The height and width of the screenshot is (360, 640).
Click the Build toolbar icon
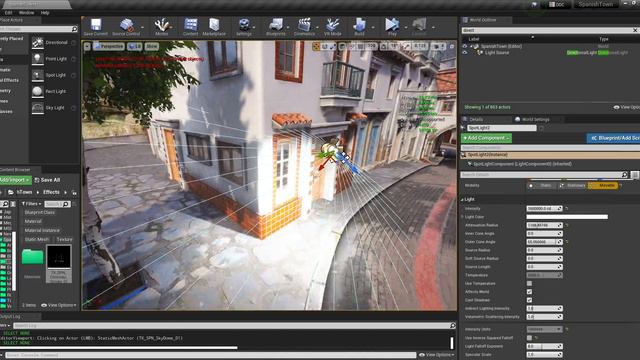click(x=360, y=27)
